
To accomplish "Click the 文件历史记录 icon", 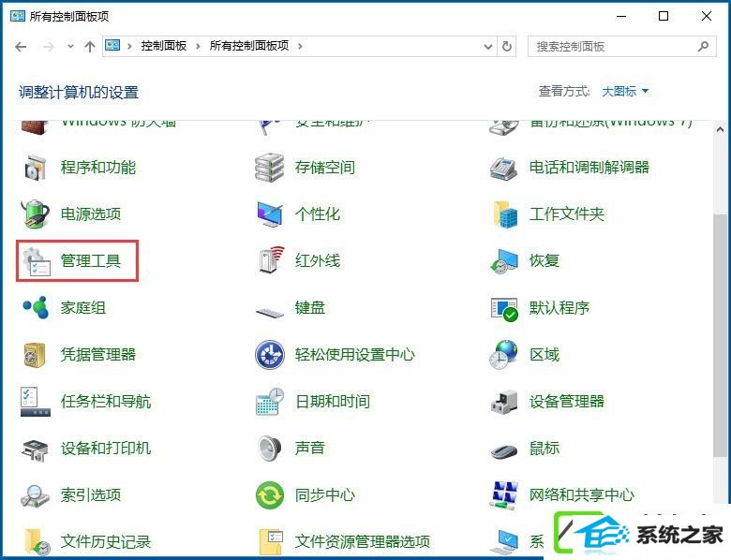I will pos(37,541).
